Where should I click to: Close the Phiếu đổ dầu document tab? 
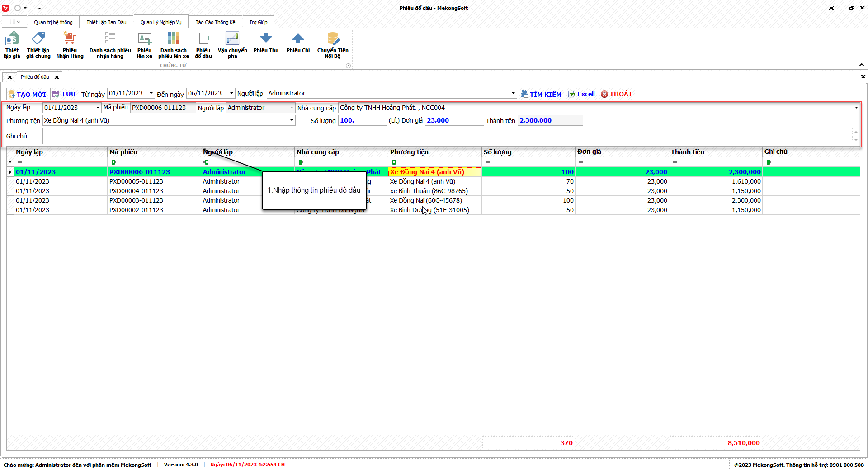pyautogui.click(x=57, y=77)
